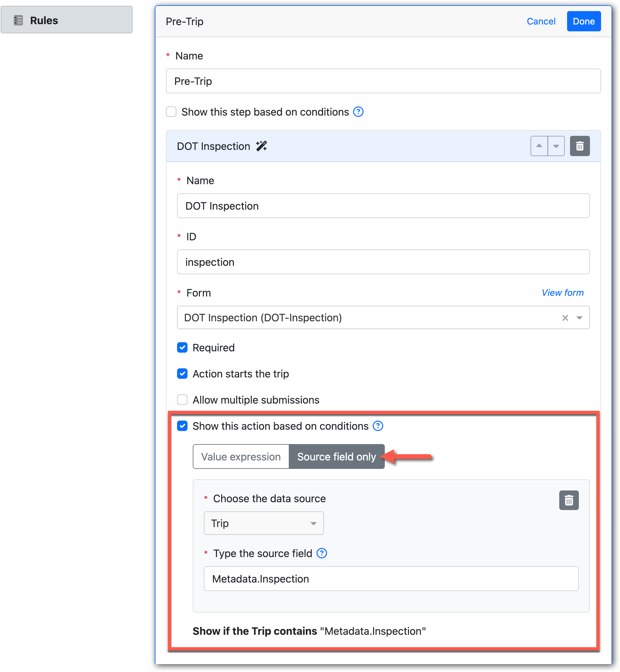Switch to the Value expression tab
The height and width of the screenshot is (672, 620).
pos(240,457)
